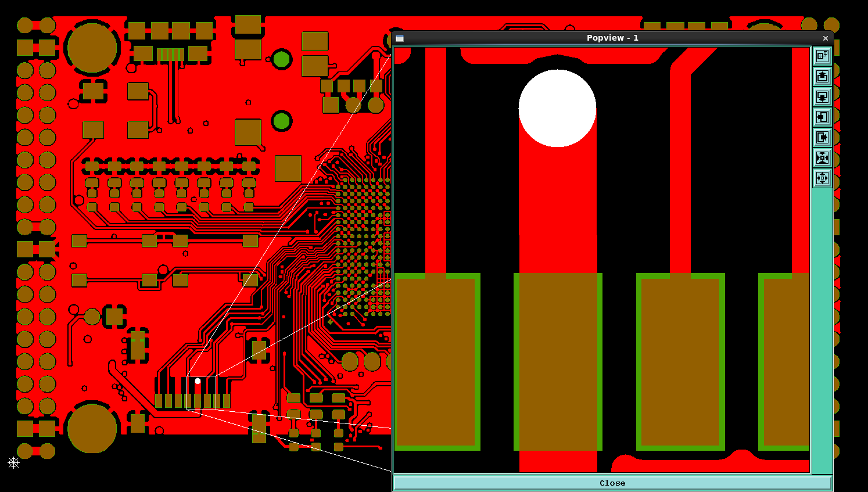Select the lower green circular pad on board

pyautogui.click(x=282, y=121)
